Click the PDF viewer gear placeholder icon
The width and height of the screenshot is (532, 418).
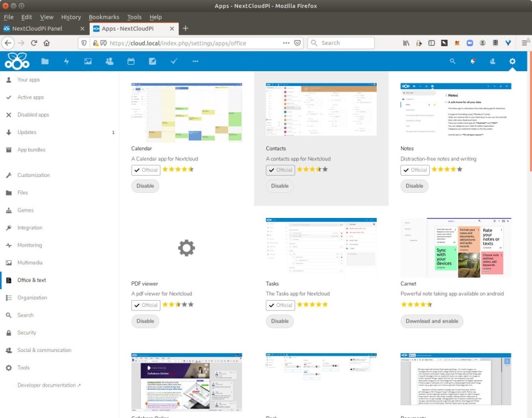click(186, 248)
